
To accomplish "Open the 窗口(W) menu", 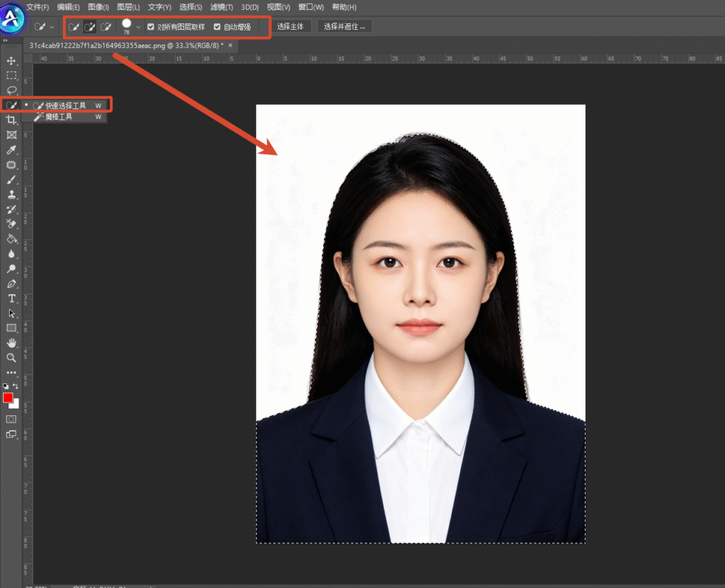I will [311, 7].
